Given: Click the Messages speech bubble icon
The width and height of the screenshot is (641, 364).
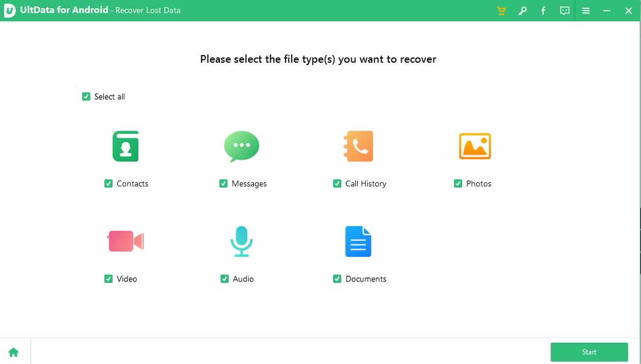Looking at the screenshot, I should click(x=241, y=146).
